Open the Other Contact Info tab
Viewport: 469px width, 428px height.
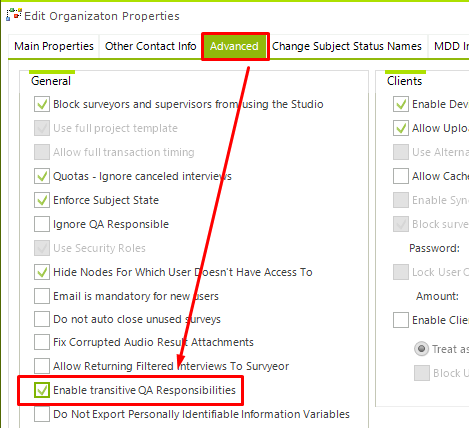150,46
